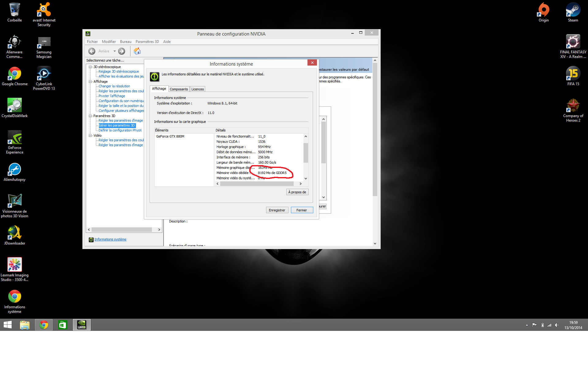
Task: Select Gérer les paramètres 3D task
Action: (117, 126)
